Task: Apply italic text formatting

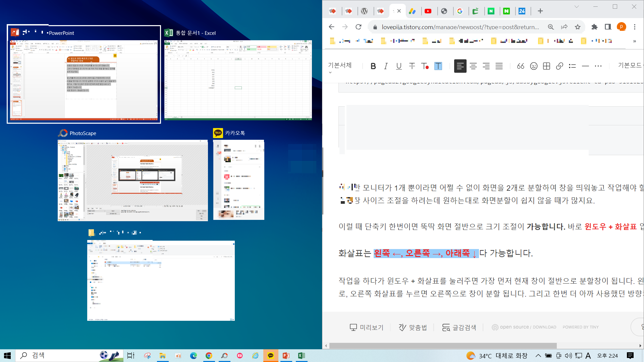Action: pos(386,66)
